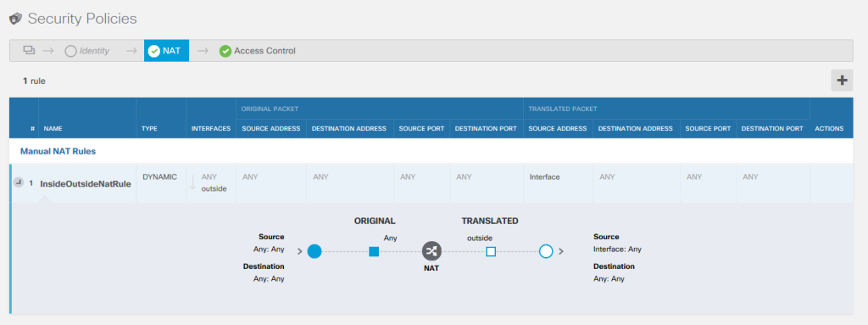The image size is (868, 325).
Task: Click the '1 rule' count text
Action: pos(34,81)
